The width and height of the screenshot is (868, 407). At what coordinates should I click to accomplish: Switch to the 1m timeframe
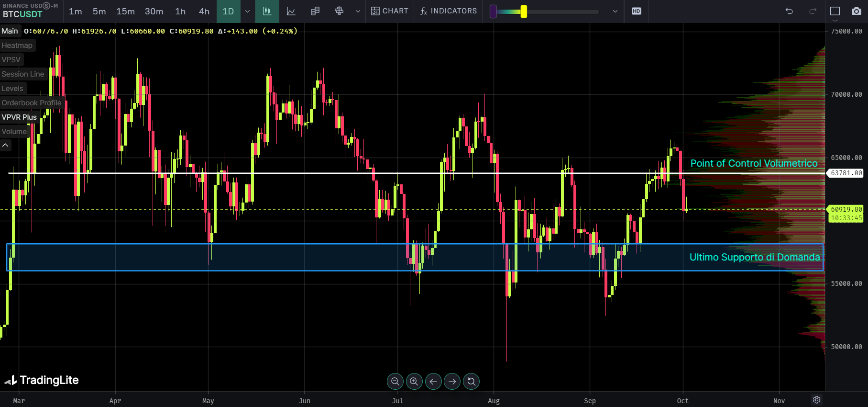pyautogui.click(x=76, y=11)
